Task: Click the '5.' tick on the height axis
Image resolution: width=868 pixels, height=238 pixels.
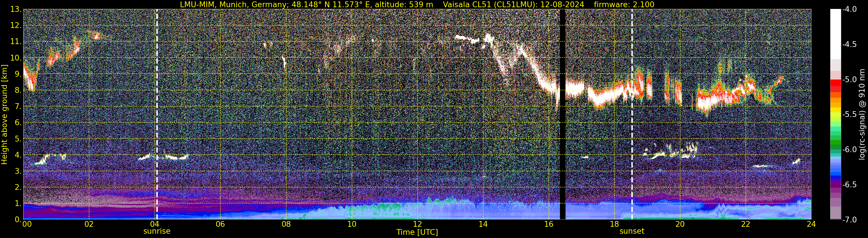Action: tap(18, 139)
